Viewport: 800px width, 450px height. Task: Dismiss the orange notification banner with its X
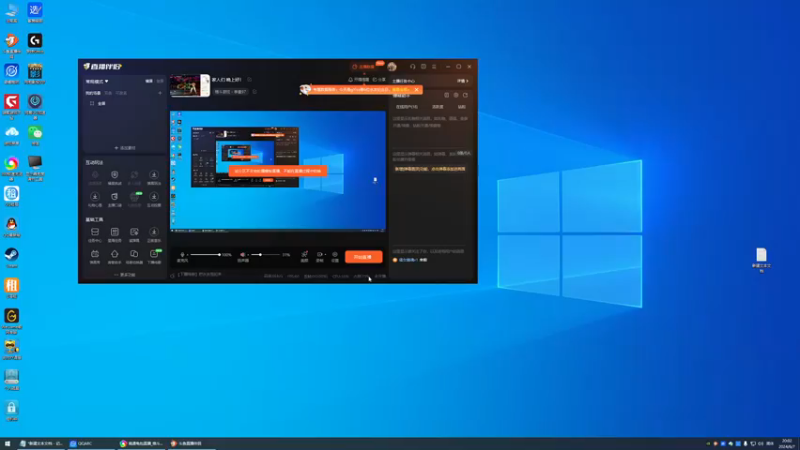point(416,89)
